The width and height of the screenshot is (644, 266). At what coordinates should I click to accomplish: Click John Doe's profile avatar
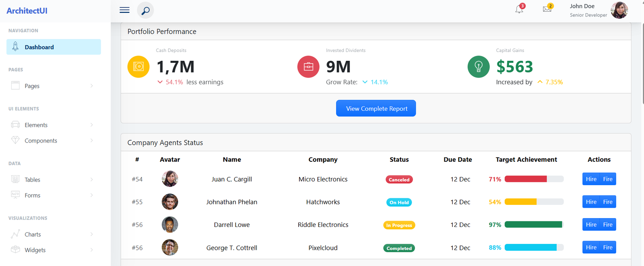click(619, 10)
